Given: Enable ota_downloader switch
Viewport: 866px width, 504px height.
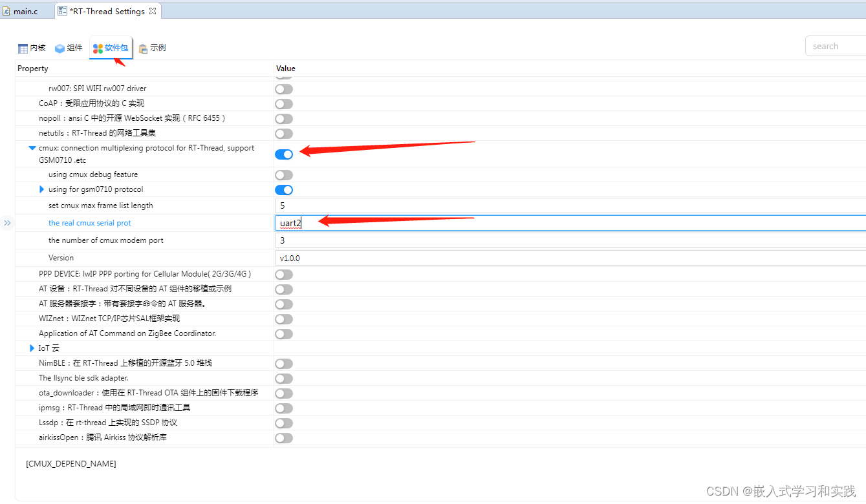Looking at the screenshot, I should point(284,394).
